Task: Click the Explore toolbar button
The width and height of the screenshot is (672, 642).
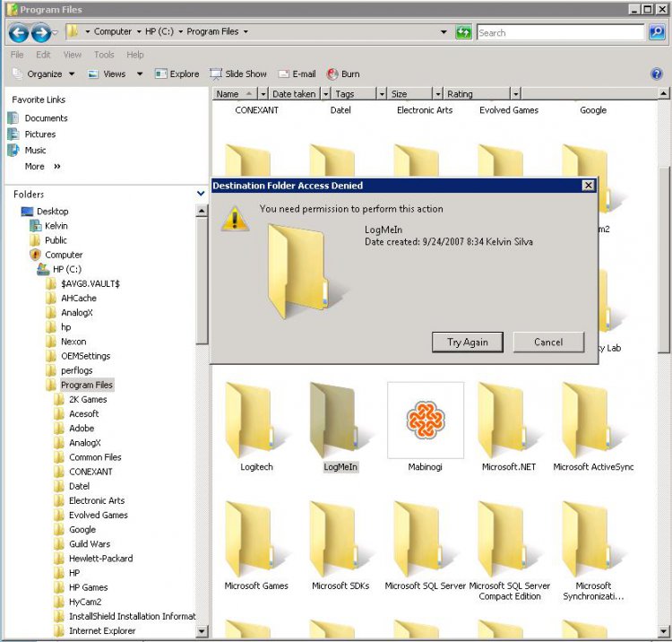Action: (177, 74)
